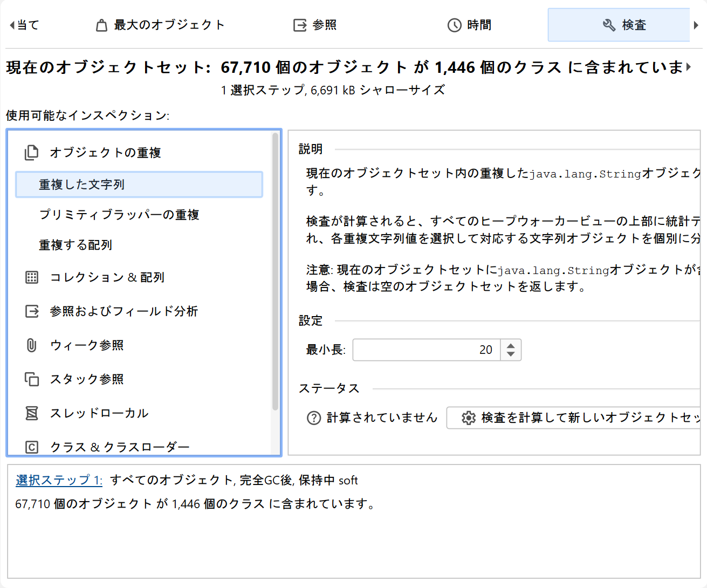This screenshot has width=707, height=588.
Task: Open the 選択ステップ 1 link
Action: (x=59, y=480)
